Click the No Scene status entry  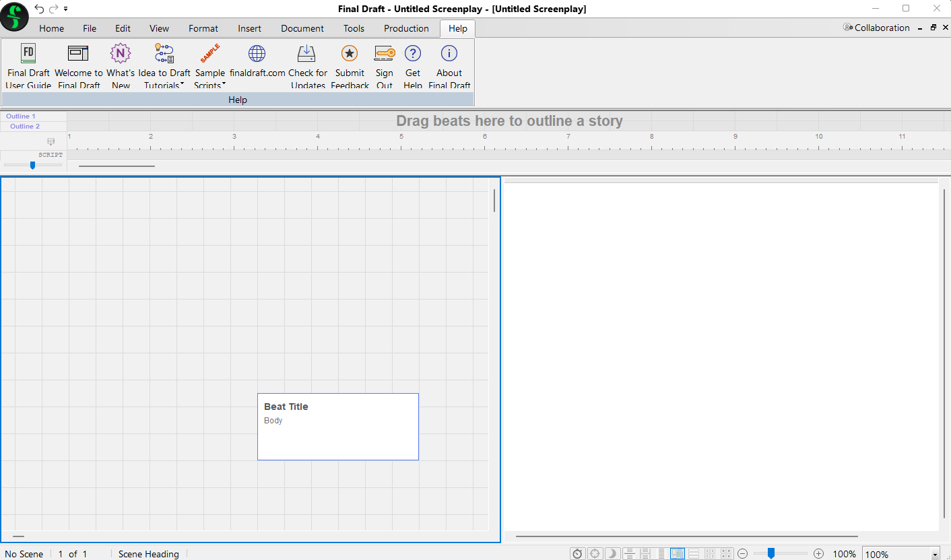click(24, 554)
